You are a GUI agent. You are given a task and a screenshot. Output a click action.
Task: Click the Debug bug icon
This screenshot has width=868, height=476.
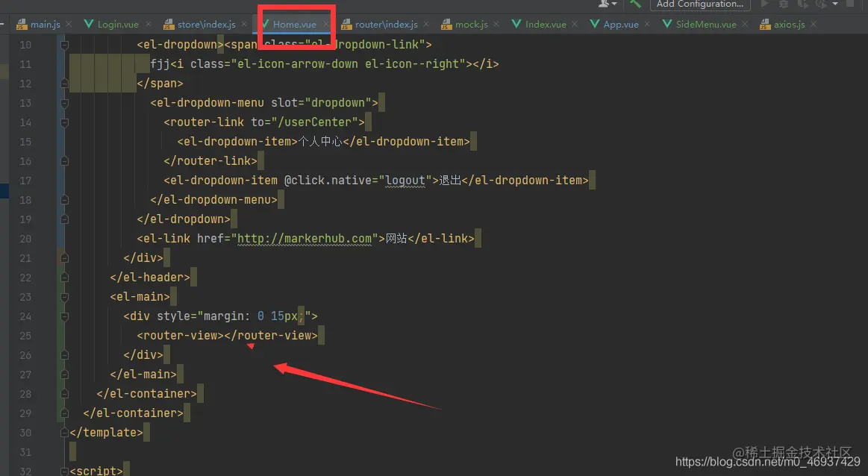pos(784,4)
